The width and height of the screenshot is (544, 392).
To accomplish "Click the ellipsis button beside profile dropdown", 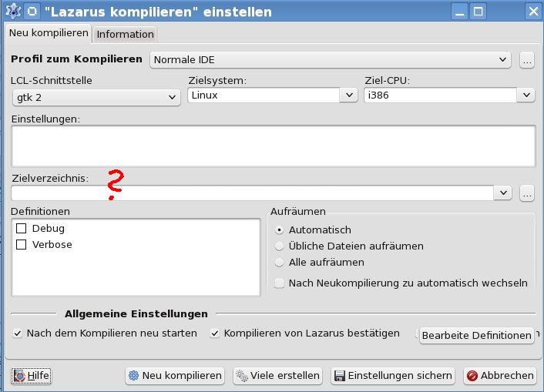I will pyautogui.click(x=526, y=59).
